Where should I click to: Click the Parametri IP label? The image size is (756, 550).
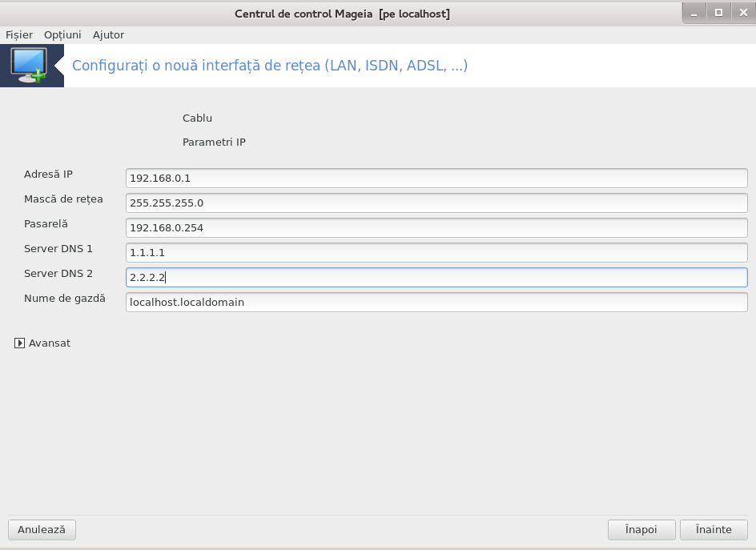[214, 143]
